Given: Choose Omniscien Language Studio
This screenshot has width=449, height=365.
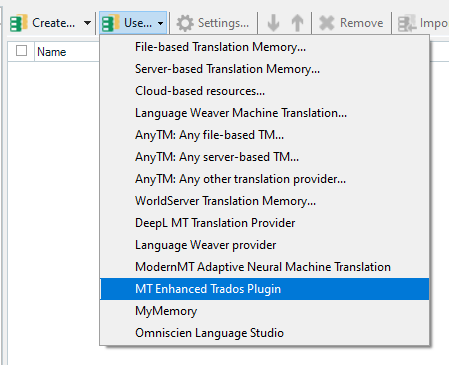Looking at the screenshot, I should [265, 333].
